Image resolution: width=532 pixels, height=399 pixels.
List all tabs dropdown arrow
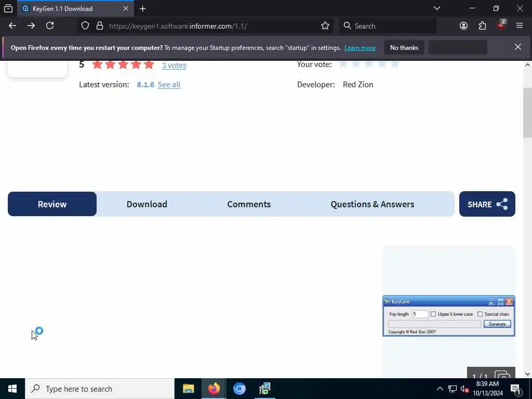coord(437,8)
